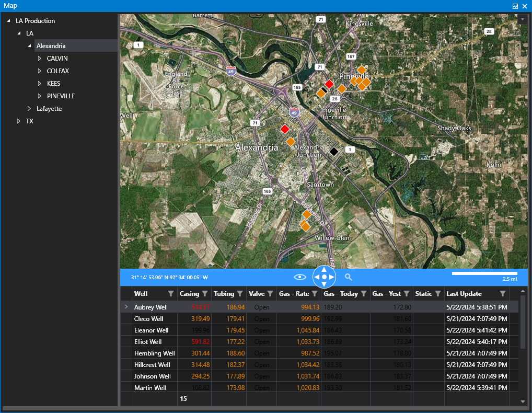Image resolution: width=532 pixels, height=413 pixels.
Task: Filter the Casing column
Action: pyautogui.click(x=205, y=294)
